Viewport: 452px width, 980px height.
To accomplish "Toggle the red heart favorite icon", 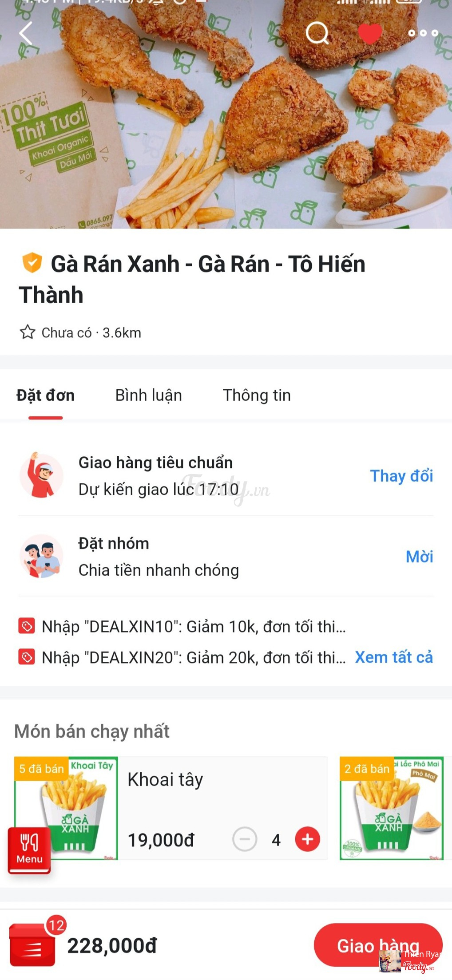I will pos(370,33).
